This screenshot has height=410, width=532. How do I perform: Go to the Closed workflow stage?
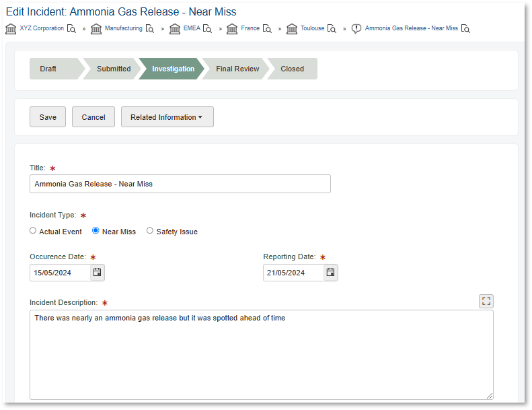coord(293,69)
